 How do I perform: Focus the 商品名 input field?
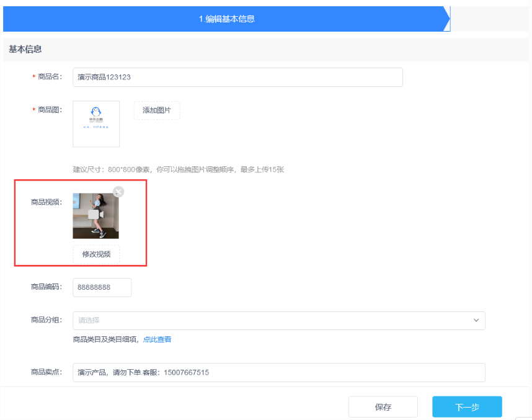pyautogui.click(x=238, y=77)
